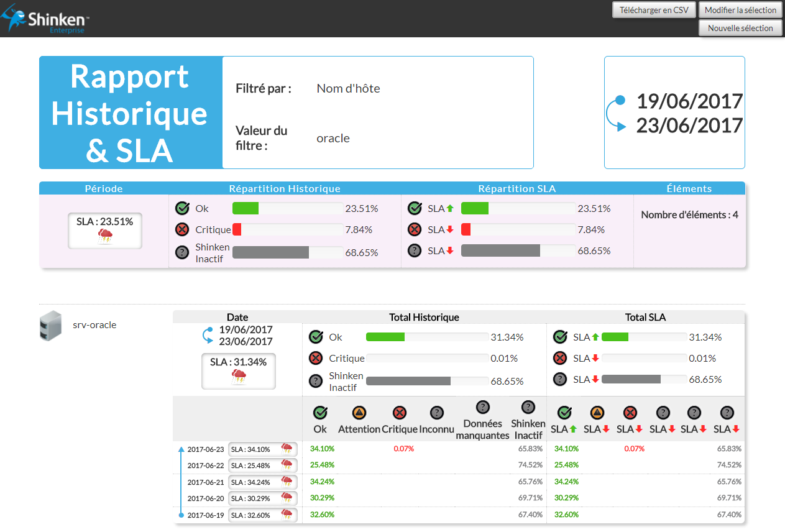Select the Répartition SLA header
785x532 pixels.
[x=516, y=188]
